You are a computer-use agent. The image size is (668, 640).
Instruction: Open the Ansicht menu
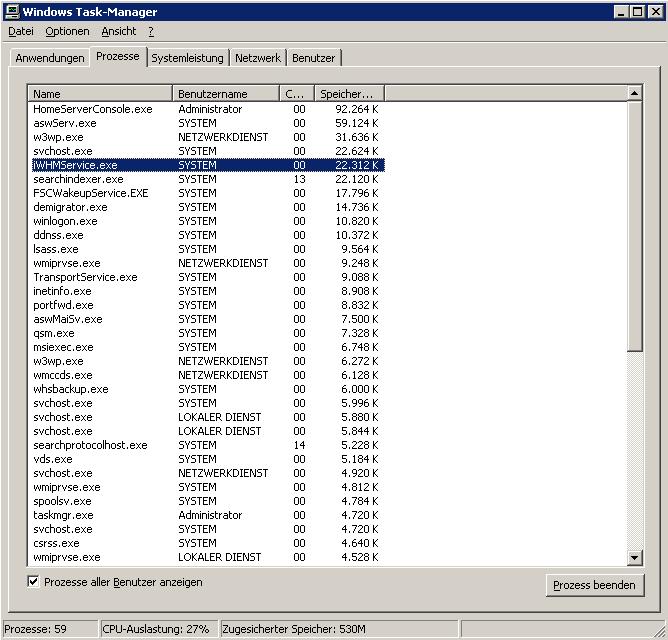pyautogui.click(x=119, y=32)
